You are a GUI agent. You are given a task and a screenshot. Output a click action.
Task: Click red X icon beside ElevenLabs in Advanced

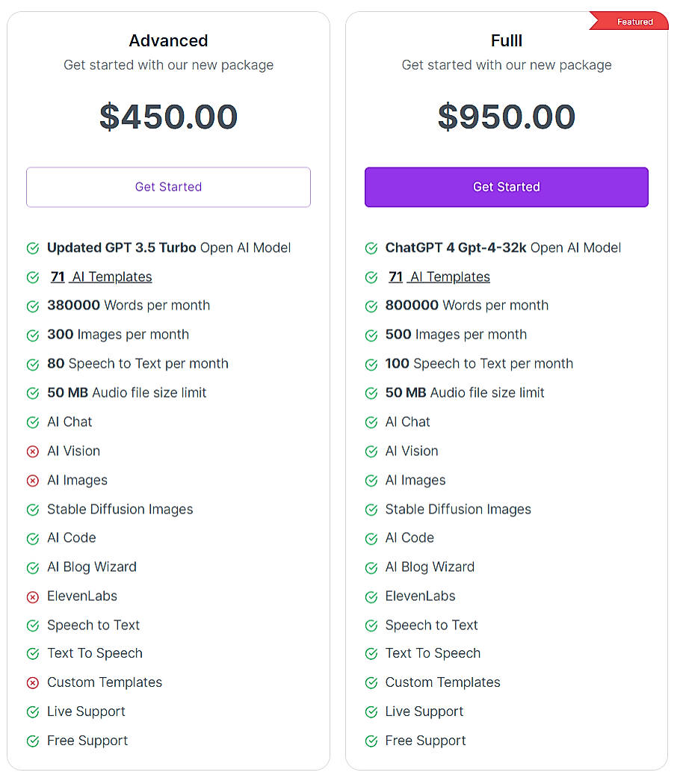[33, 596]
